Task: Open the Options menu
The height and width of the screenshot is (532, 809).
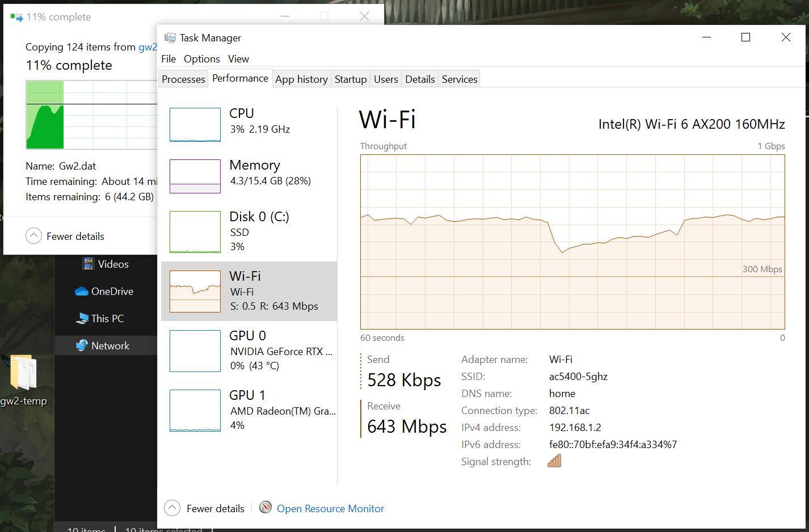Action: [x=201, y=59]
